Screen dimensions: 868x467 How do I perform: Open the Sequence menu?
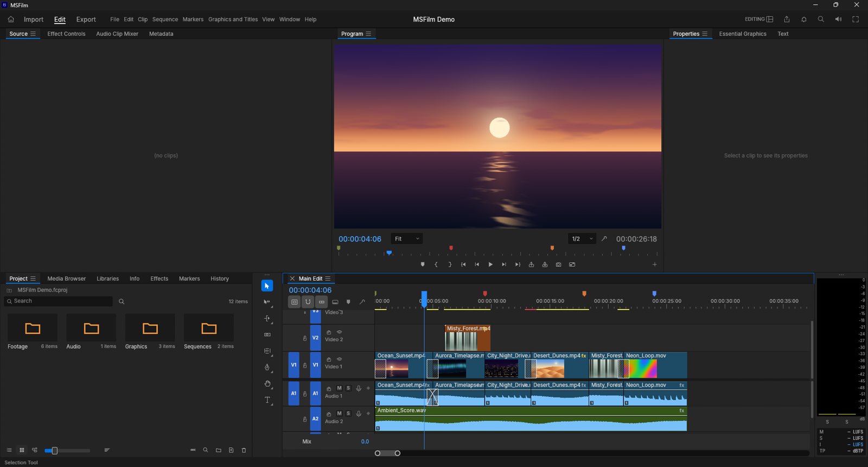165,19
